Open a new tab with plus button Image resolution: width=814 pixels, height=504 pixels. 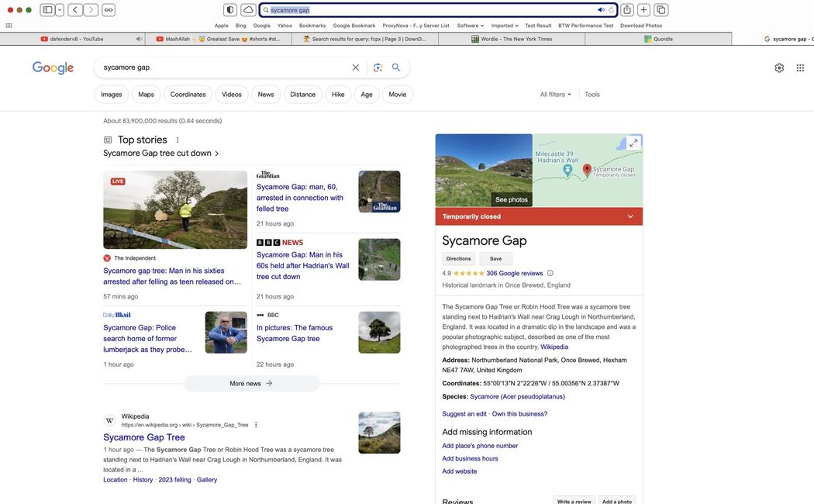pyautogui.click(x=643, y=10)
